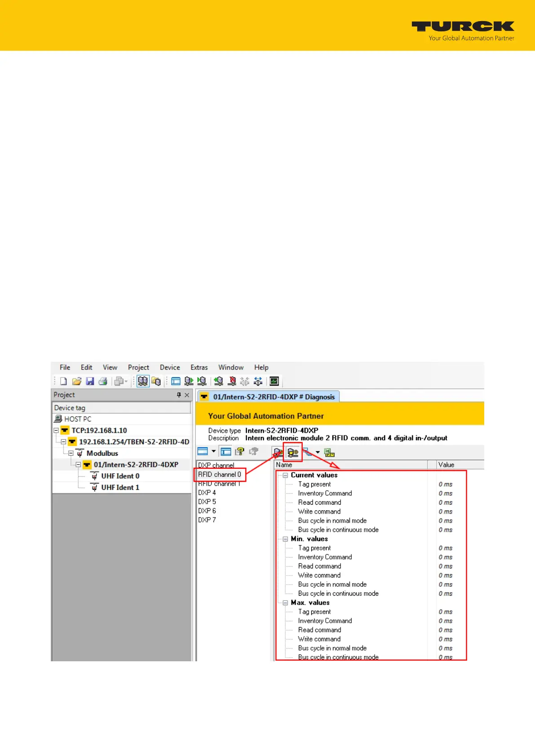Save the project with the floppy disk icon
Screen dimensions: 535x756
click(90, 381)
